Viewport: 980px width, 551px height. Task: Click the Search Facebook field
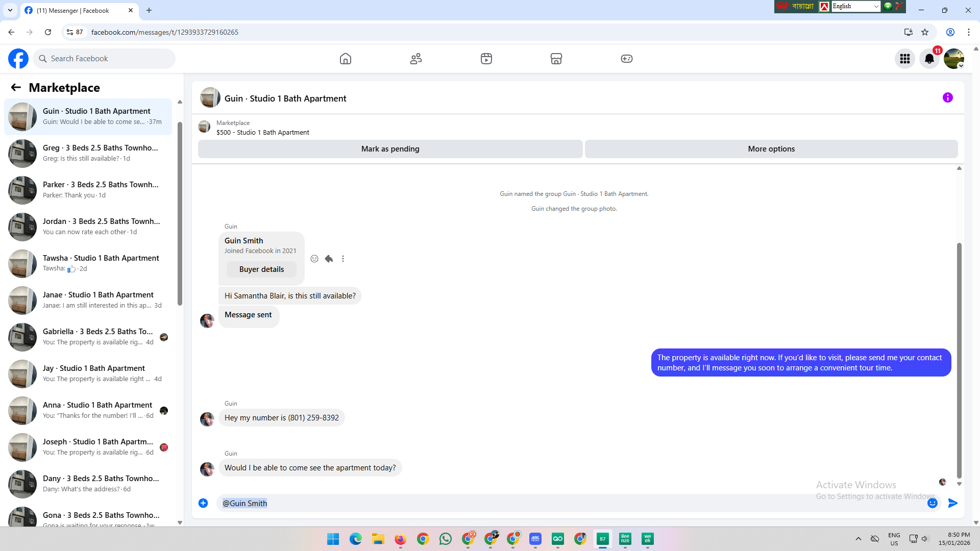tap(105, 59)
